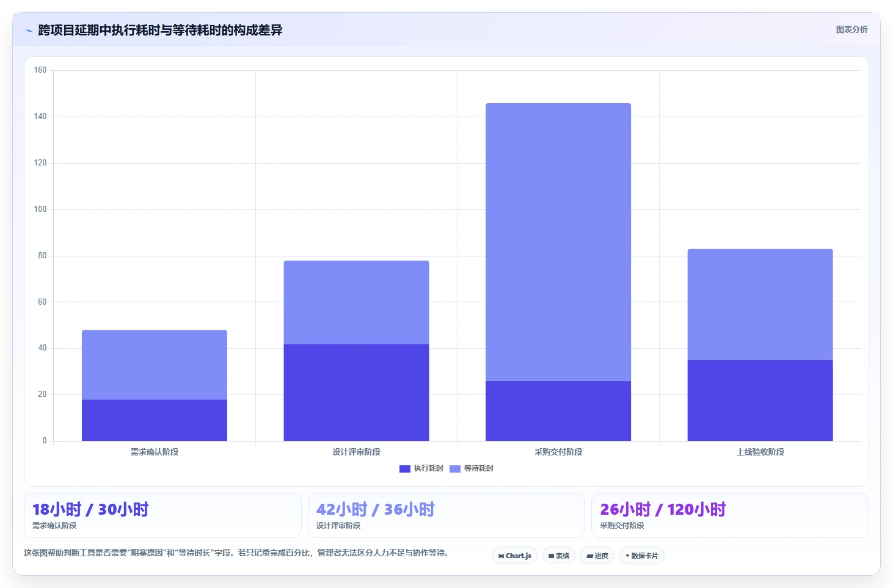Click the 等待耗时 bar segment for 采购交付阶段

(x=558, y=242)
